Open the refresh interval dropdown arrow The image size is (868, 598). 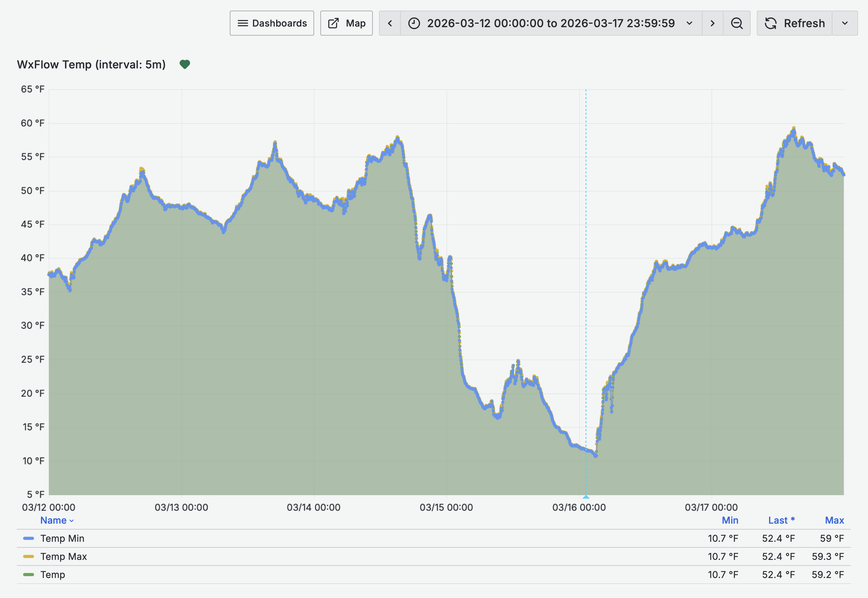point(845,23)
